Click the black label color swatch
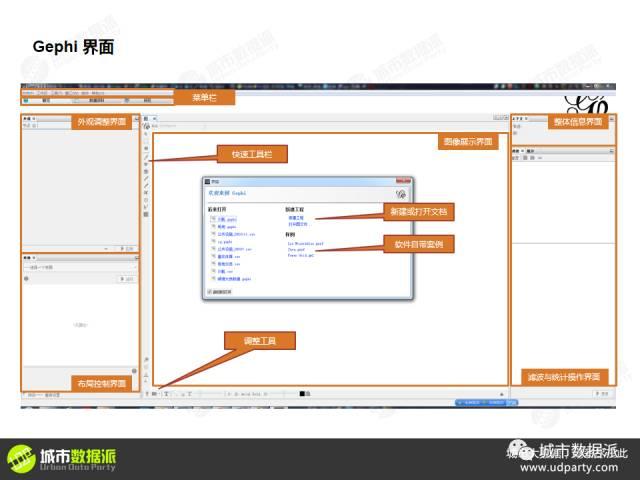The width and height of the screenshot is (640, 480). pyautogui.click(x=302, y=394)
